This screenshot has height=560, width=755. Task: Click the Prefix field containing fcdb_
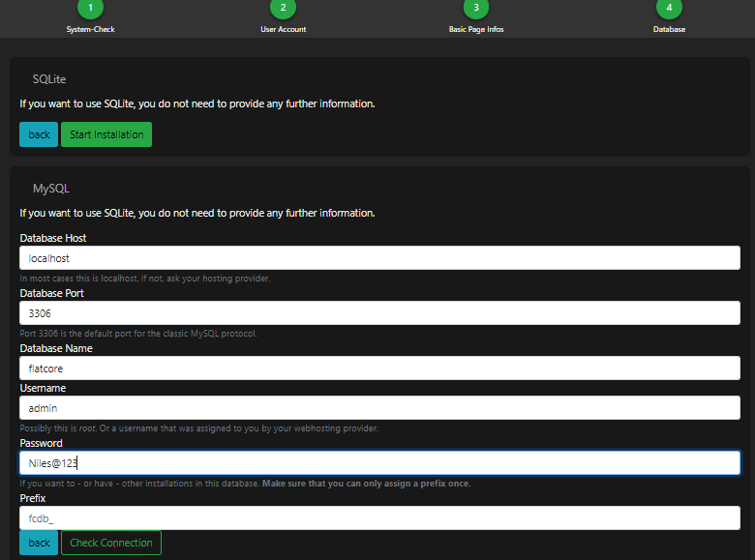click(x=379, y=518)
